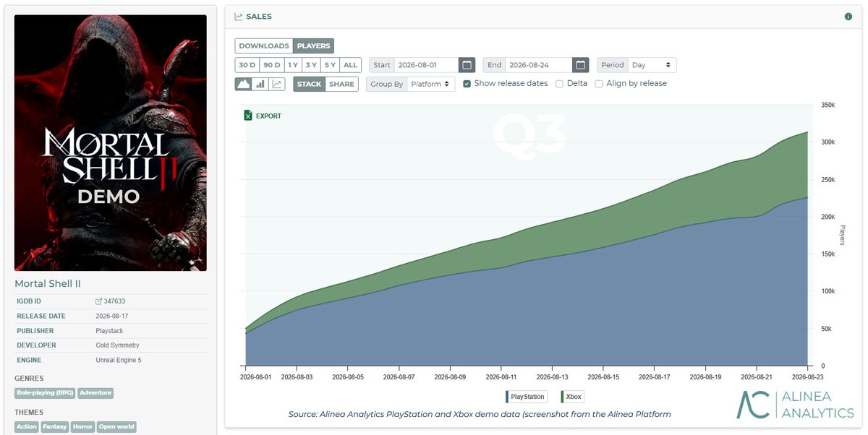Image resolution: width=868 pixels, height=435 pixels.
Task: Switch to bar chart view icon
Action: point(260,84)
